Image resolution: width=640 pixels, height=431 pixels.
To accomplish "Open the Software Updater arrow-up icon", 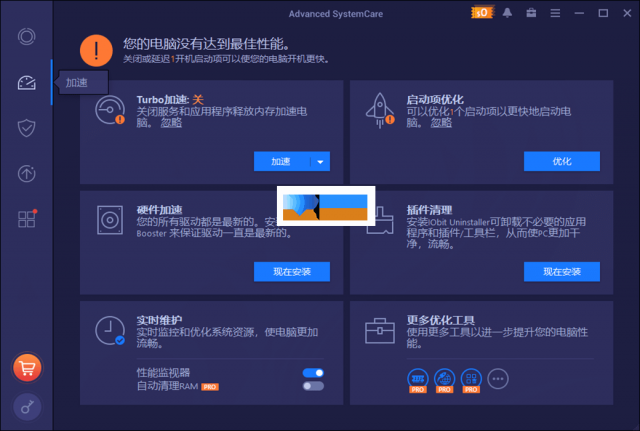I will point(27,173).
